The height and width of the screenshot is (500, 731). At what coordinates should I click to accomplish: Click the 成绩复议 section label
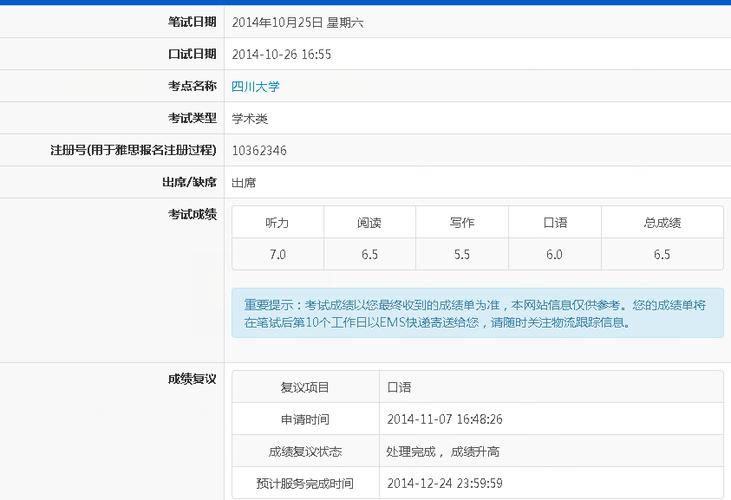point(192,379)
